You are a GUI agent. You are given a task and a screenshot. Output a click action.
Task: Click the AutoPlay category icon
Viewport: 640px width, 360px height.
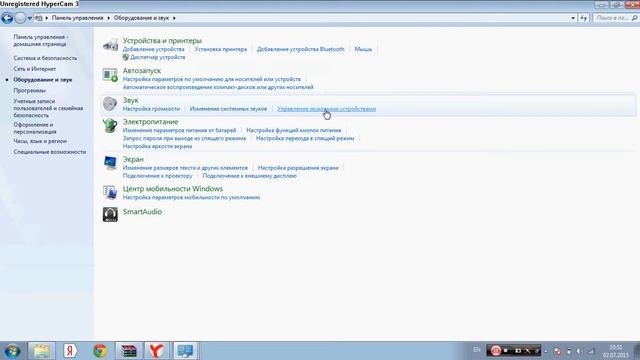tap(110, 75)
